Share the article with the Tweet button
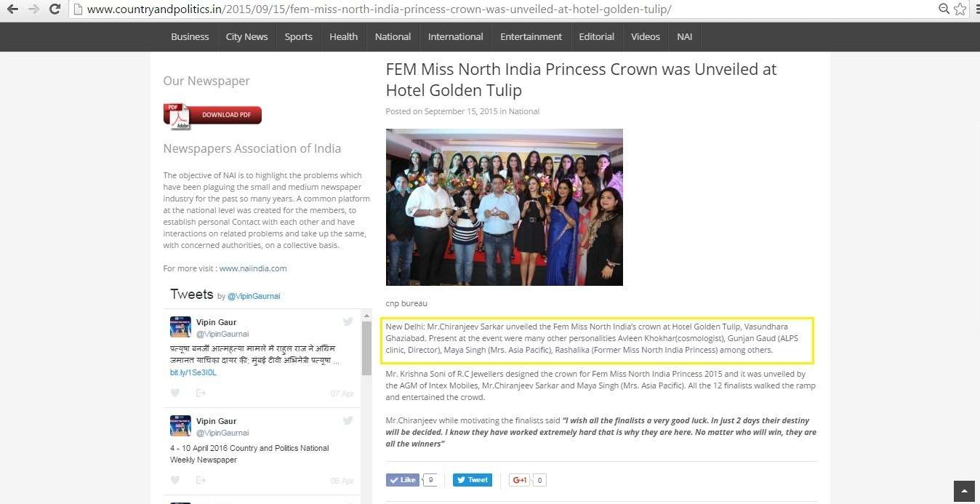 [473, 480]
